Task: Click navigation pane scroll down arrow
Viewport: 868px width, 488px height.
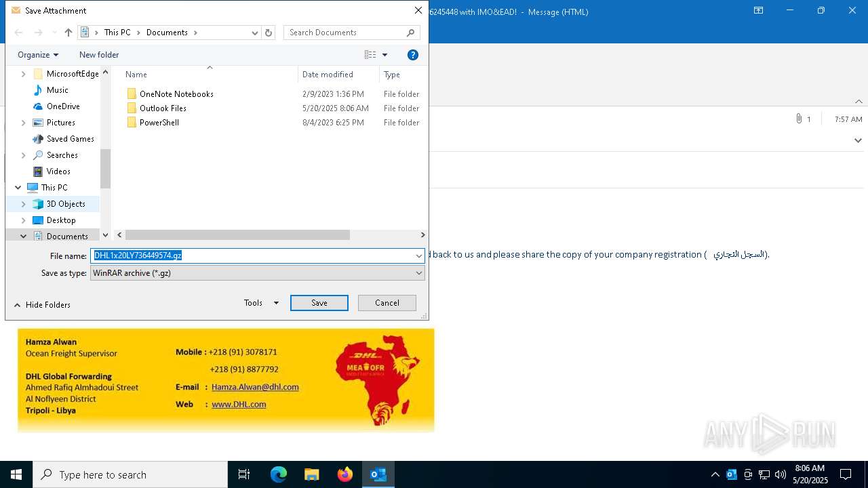Action: 105,235
